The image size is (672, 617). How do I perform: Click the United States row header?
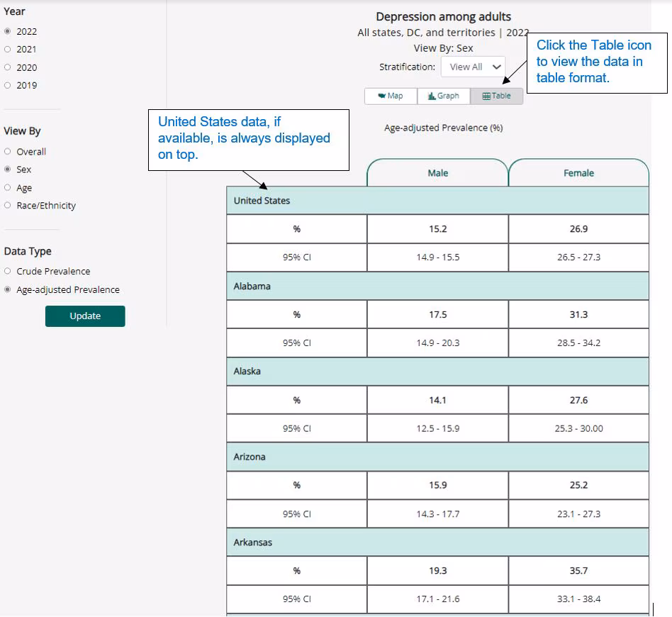tap(262, 201)
